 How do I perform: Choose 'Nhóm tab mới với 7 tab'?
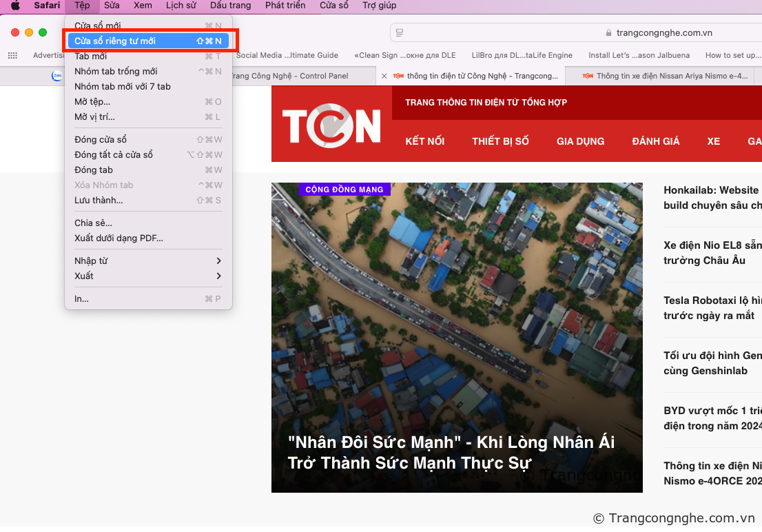click(x=123, y=86)
